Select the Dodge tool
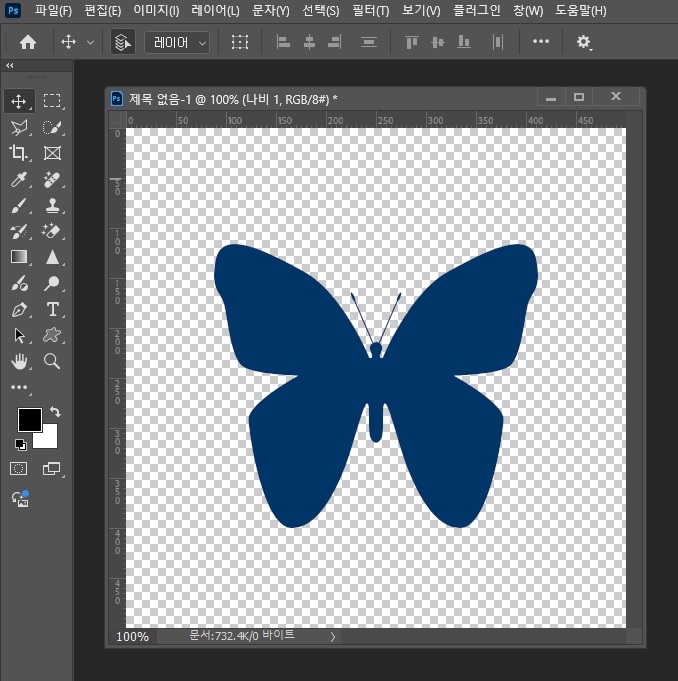This screenshot has width=678, height=681. click(x=52, y=284)
